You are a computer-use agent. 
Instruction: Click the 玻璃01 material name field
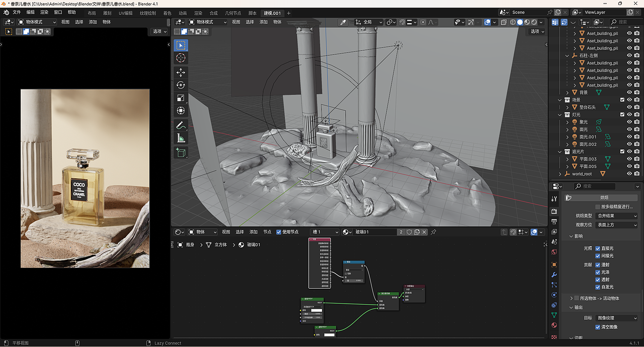(x=375, y=232)
